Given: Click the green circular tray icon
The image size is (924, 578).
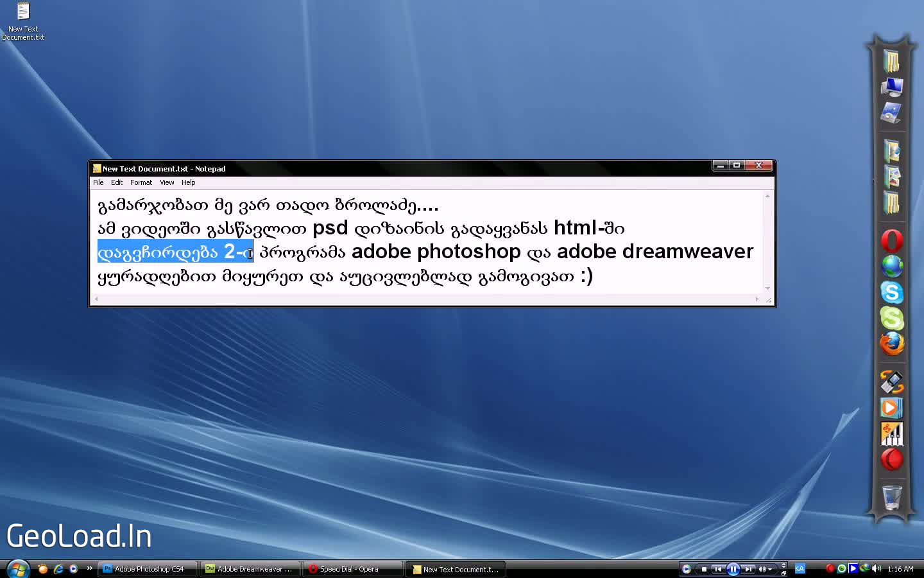Looking at the screenshot, I should pyautogui.click(x=842, y=568).
